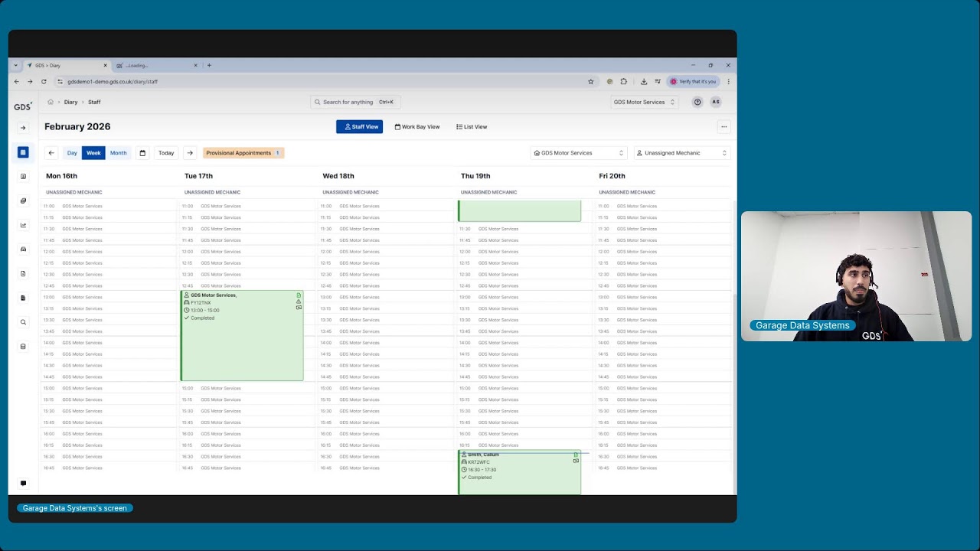
Task: Open the chart analytics icon in the sidebar
Action: (x=23, y=225)
